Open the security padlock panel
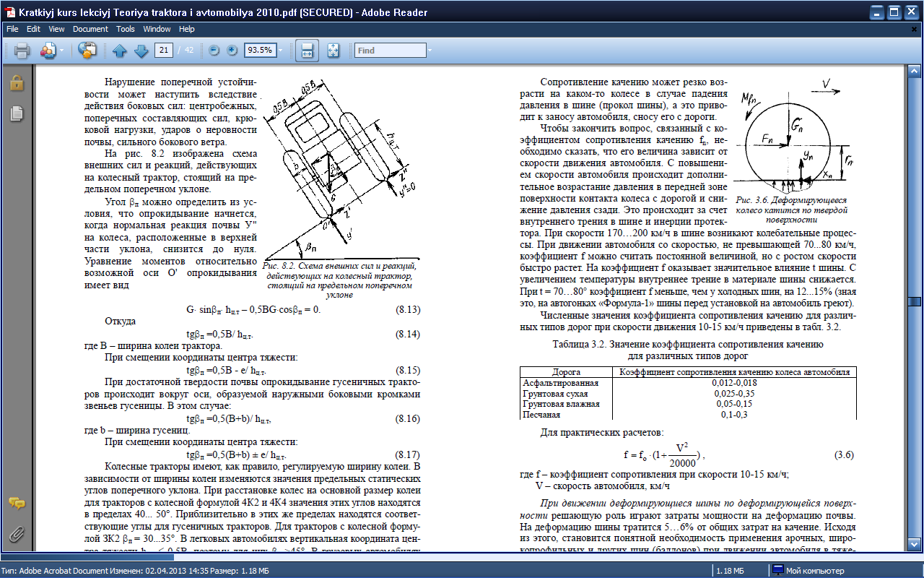This screenshot has height=578, width=924. [17, 83]
